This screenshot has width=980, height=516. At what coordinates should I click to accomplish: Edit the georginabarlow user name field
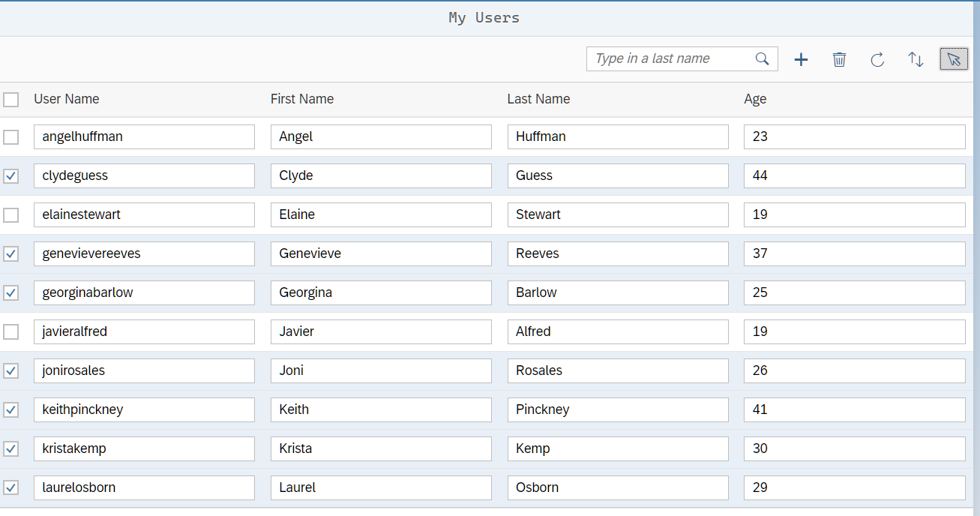click(x=144, y=292)
